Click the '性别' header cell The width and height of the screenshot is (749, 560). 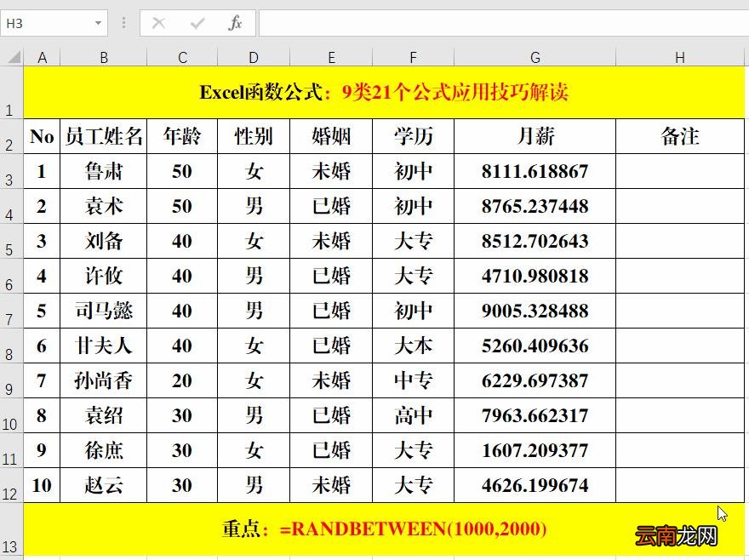(x=254, y=136)
